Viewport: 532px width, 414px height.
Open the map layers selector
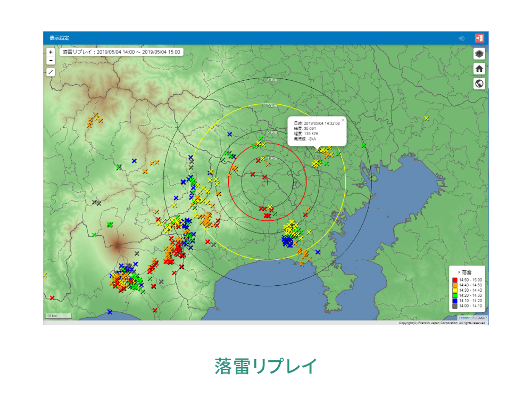(479, 54)
